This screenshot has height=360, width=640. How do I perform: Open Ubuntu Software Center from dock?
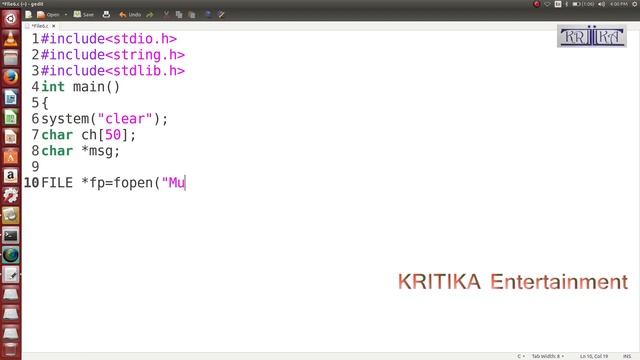pyautogui.click(x=11, y=156)
